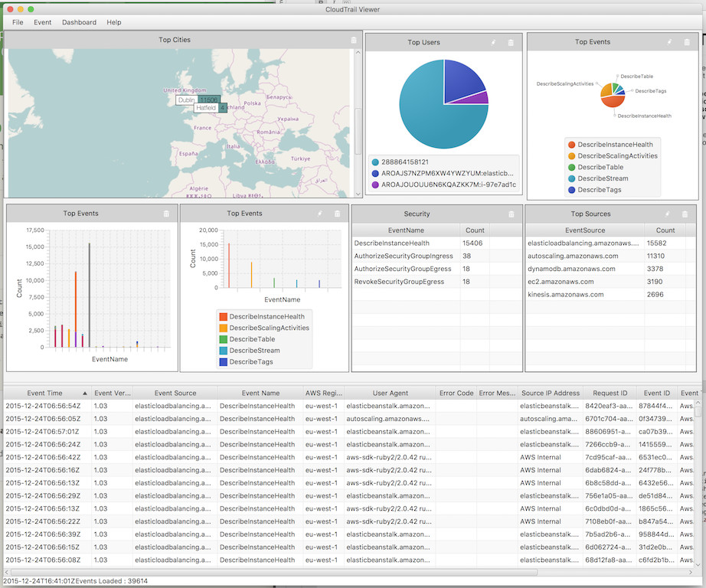The width and height of the screenshot is (706, 588).
Task: Select the event at 2015-12-24T06:56:42Z
Action: point(349,457)
